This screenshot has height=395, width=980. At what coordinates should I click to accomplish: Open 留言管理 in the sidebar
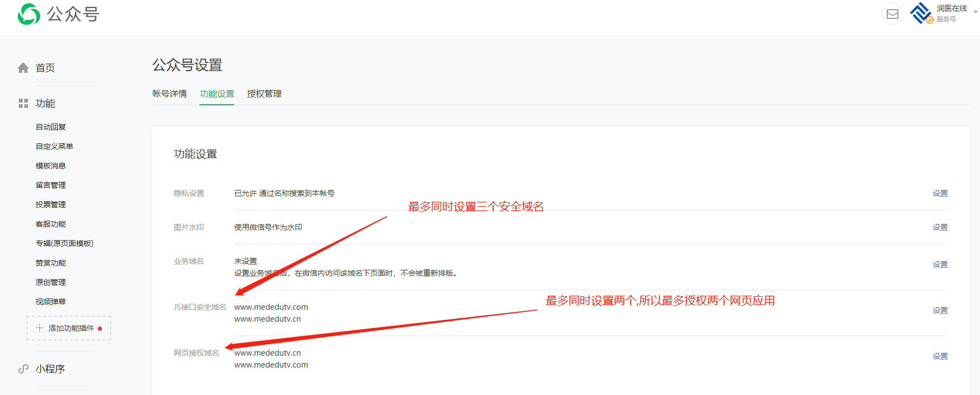pyautogui.click(x=51, y=185)
